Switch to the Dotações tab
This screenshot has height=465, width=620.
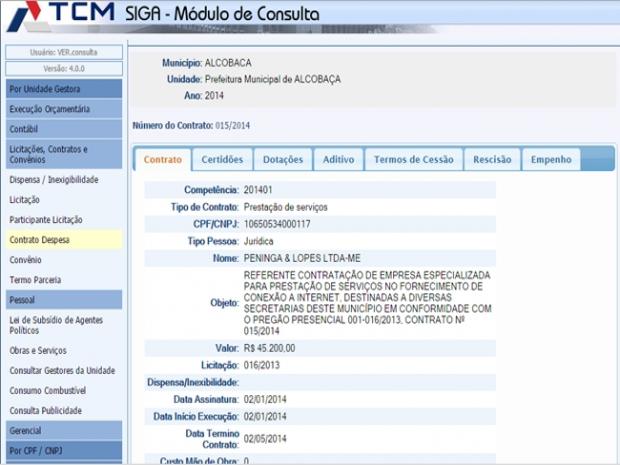tap(283, 160)
